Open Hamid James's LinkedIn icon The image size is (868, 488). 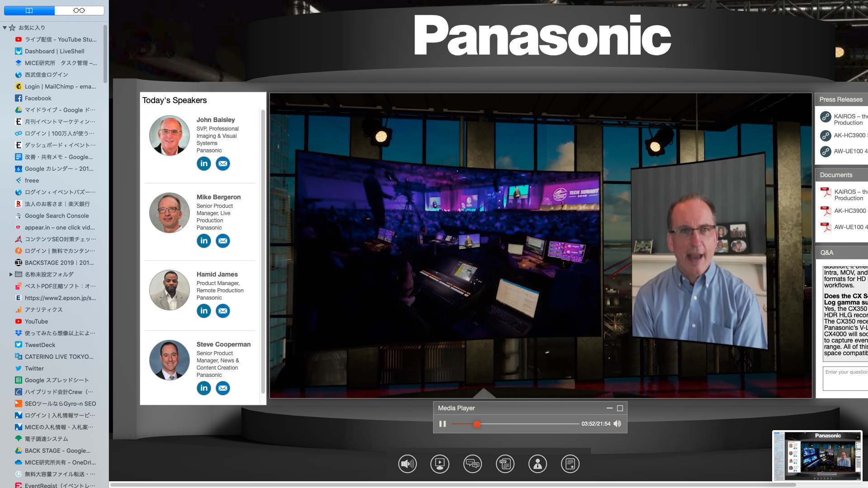pos(204,311)
